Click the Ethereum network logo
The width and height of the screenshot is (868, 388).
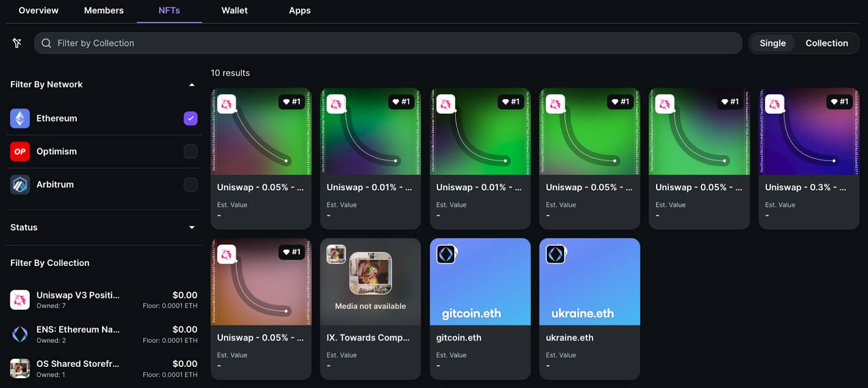[20, 118]
